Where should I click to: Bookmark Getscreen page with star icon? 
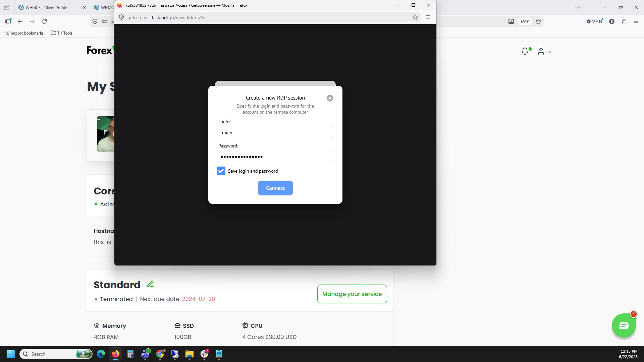click(415, 17)
